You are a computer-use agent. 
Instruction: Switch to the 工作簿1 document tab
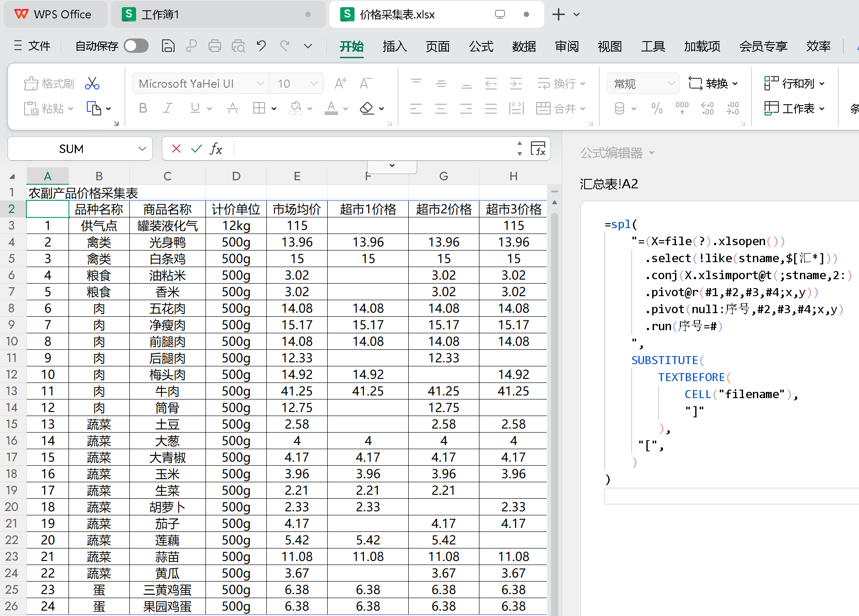[160, 15]
